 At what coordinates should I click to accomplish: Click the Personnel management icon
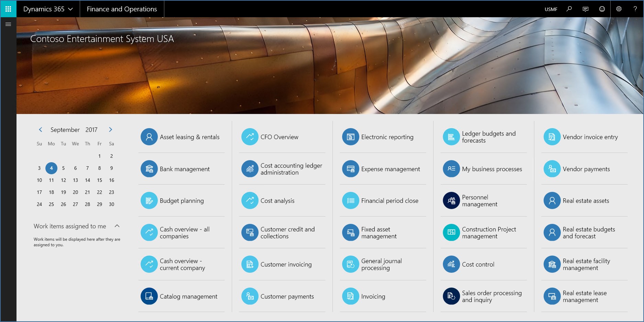tap(451, 201)
